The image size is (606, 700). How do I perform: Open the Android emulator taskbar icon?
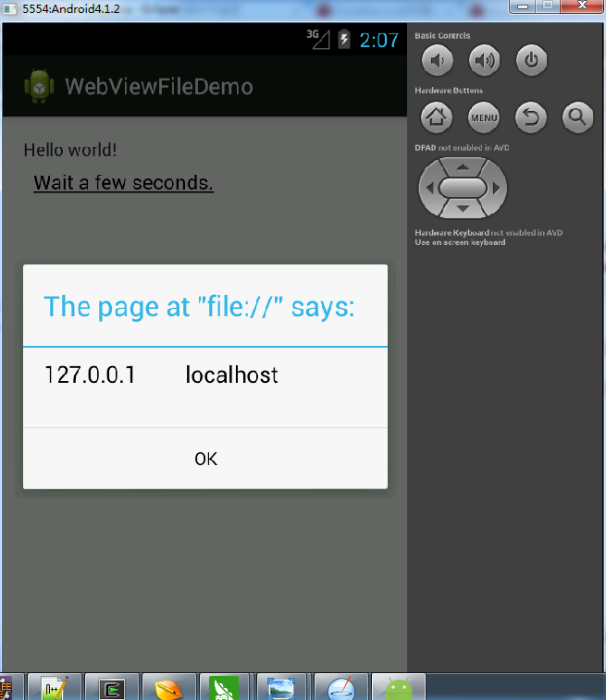(399, 687)
